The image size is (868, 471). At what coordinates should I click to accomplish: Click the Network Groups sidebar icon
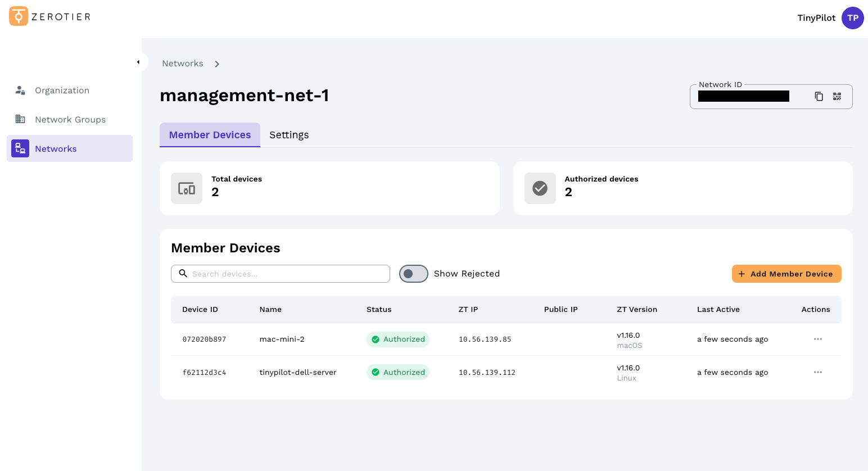20,119
